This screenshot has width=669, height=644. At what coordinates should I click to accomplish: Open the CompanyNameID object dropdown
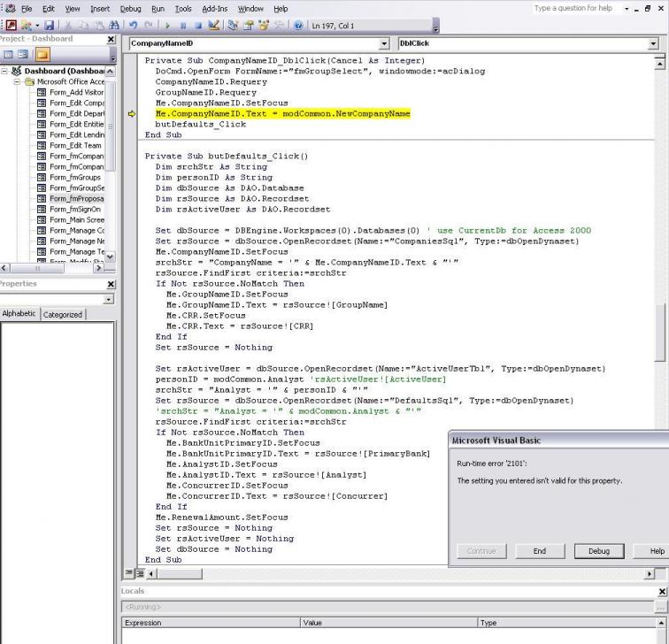tap(383, 42)
